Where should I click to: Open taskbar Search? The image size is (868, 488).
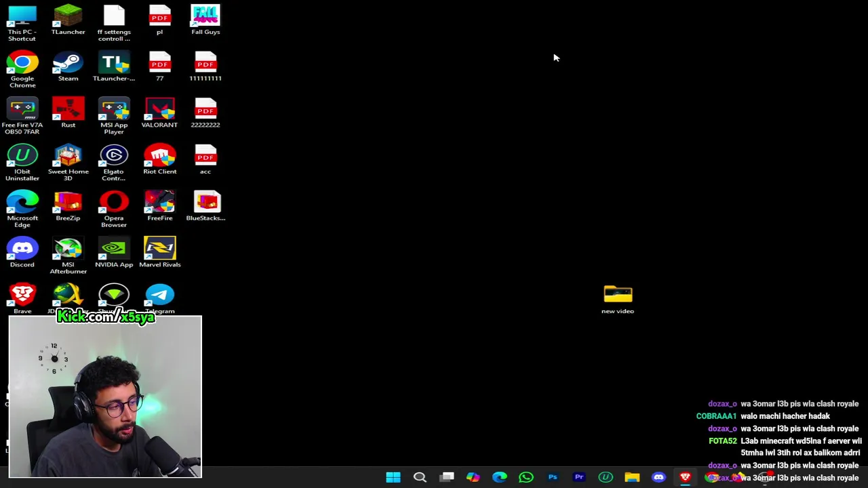420,477
